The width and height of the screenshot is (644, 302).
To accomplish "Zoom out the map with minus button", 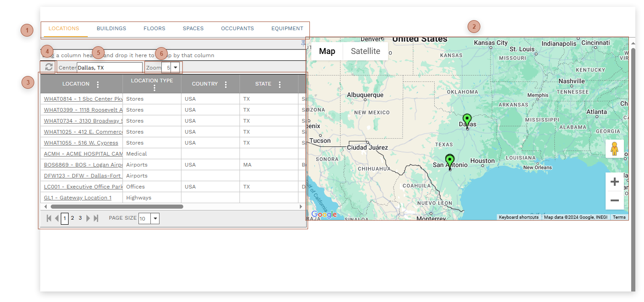I will 615,200.
